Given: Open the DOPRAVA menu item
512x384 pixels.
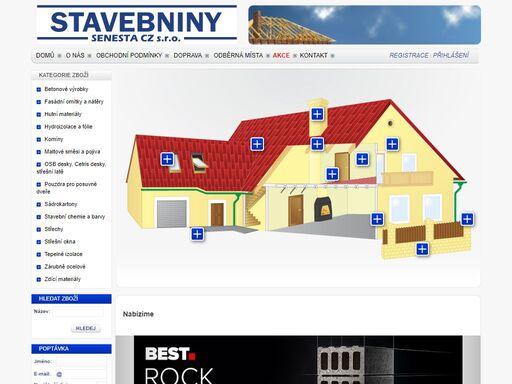Looking at the screenshot, I should [x=188, y=55].
